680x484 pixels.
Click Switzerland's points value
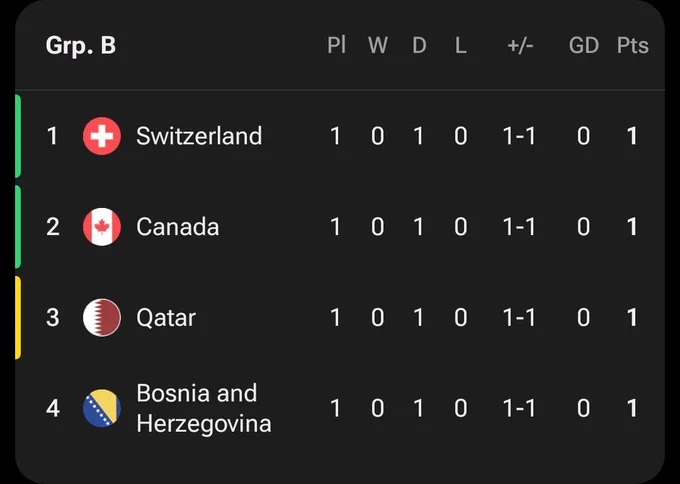click(632, 136)
